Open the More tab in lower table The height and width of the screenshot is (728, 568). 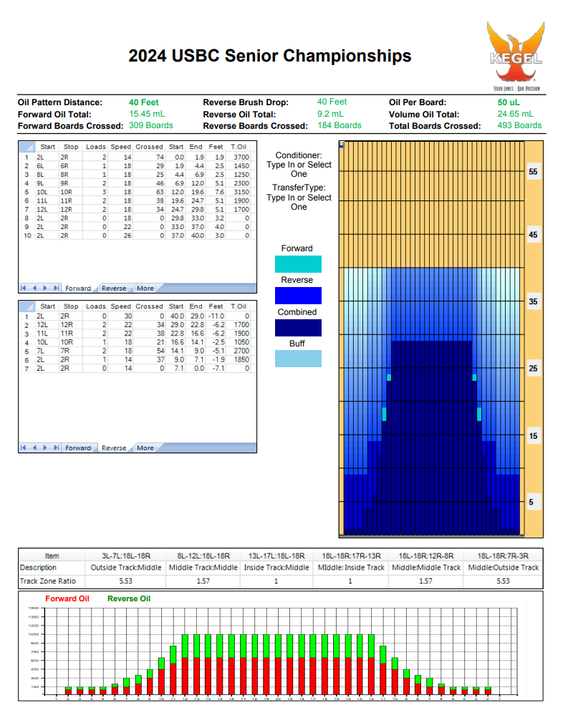(x=145, y=448)
